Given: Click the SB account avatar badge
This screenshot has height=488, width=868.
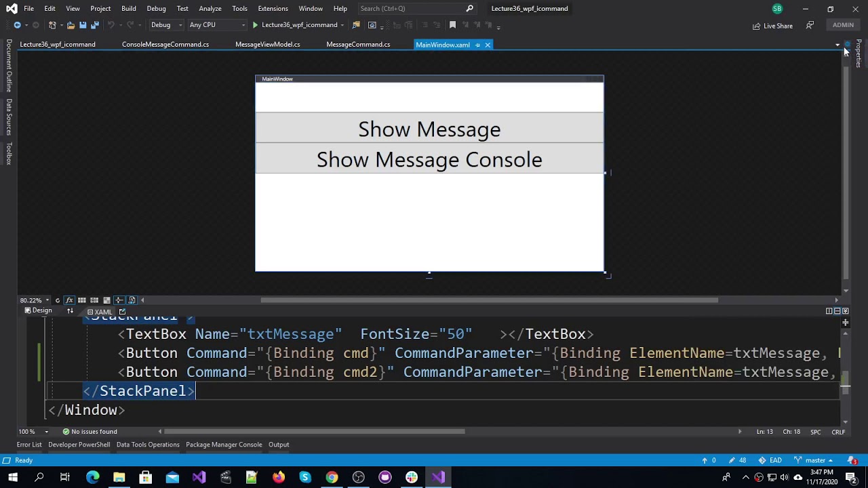Looking at the screenshot, I should point(777,9).
